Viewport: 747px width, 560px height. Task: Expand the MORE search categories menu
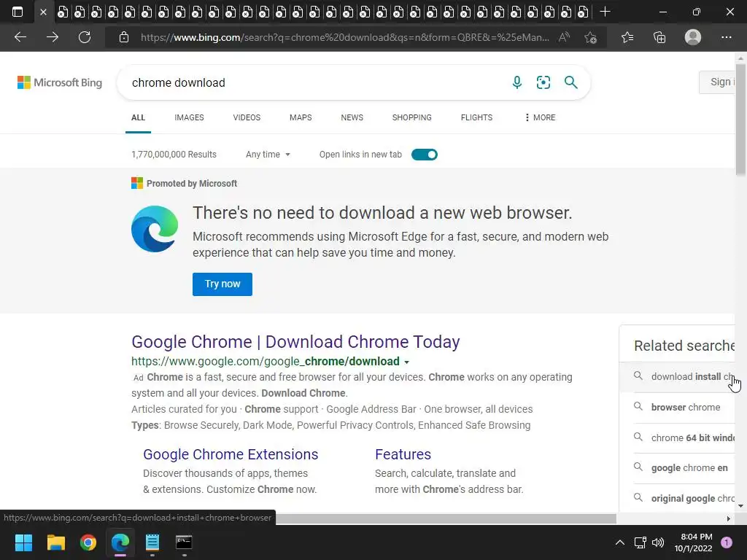point(540,117)
